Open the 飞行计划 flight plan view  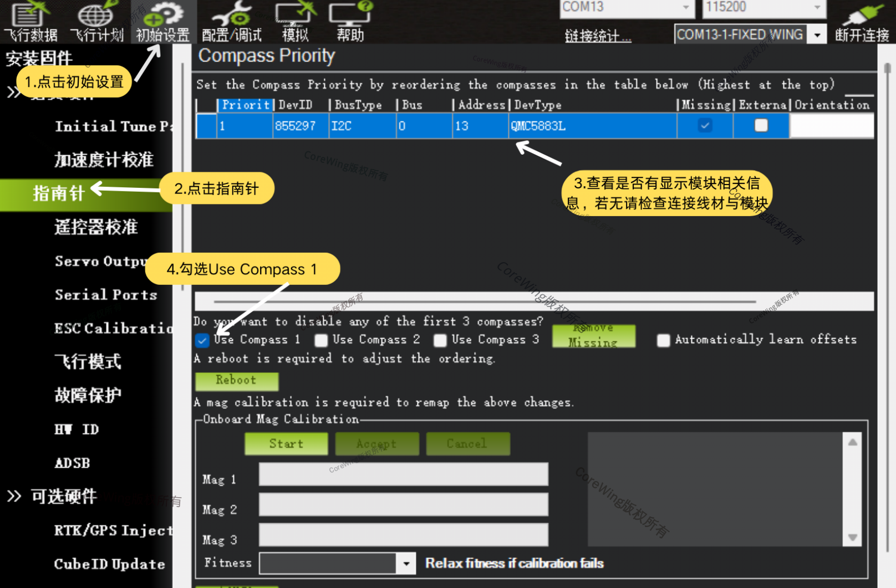coord(96,22)
